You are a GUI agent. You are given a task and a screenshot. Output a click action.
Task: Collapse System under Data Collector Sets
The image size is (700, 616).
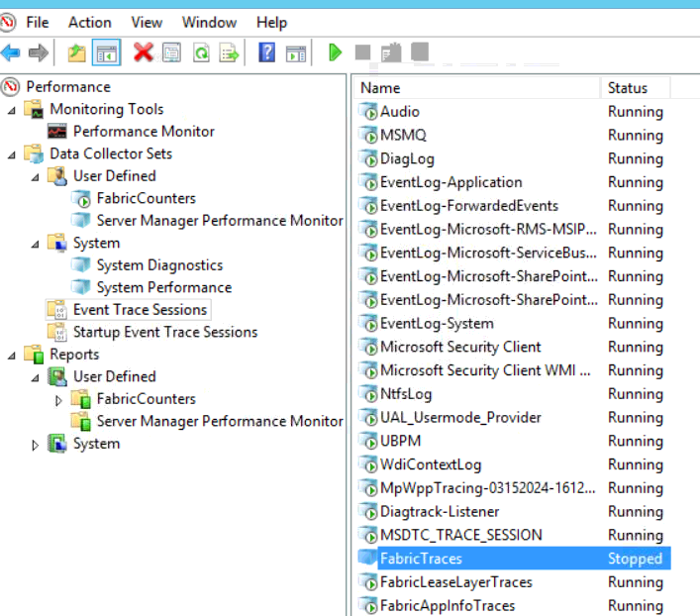(36, 245)
